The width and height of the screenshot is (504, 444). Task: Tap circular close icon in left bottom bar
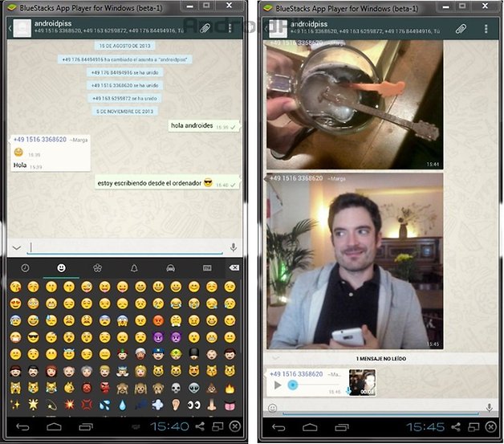click(x=235, y=426)
